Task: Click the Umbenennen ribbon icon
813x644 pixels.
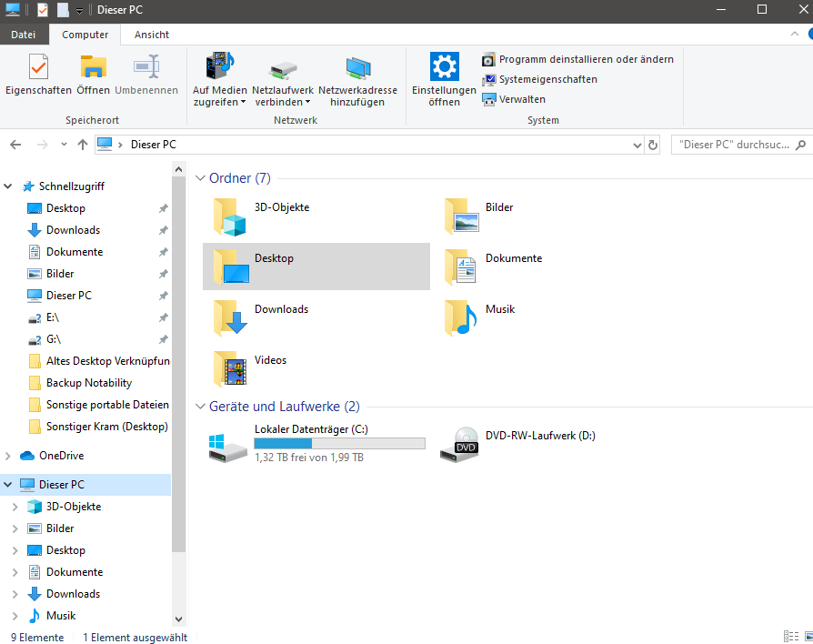Action: pos(146,75)
